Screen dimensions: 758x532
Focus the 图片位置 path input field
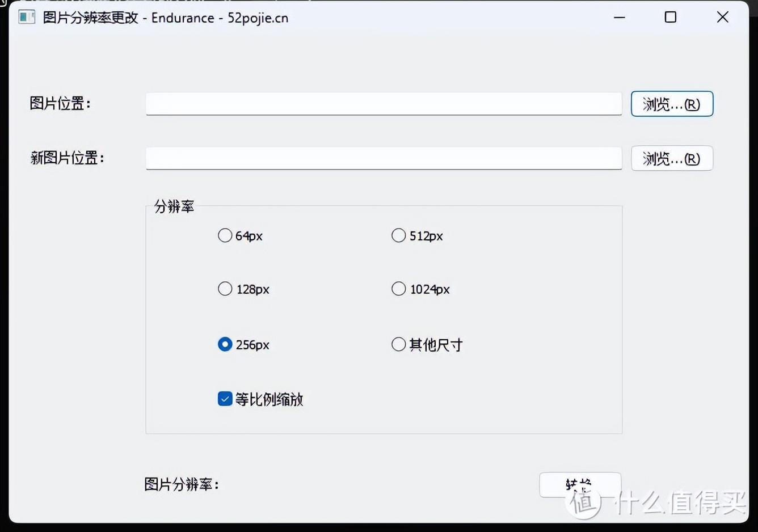click(x=384, y=104)
